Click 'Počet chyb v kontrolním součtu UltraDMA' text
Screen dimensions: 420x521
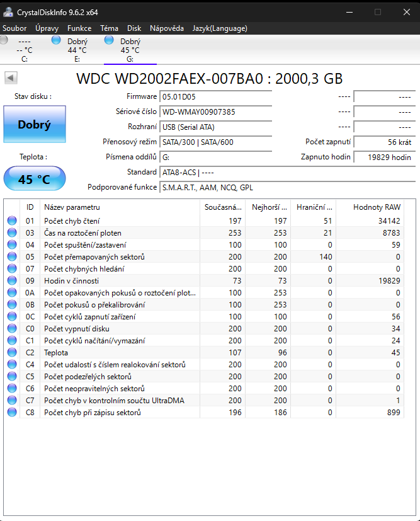(114, 401)
